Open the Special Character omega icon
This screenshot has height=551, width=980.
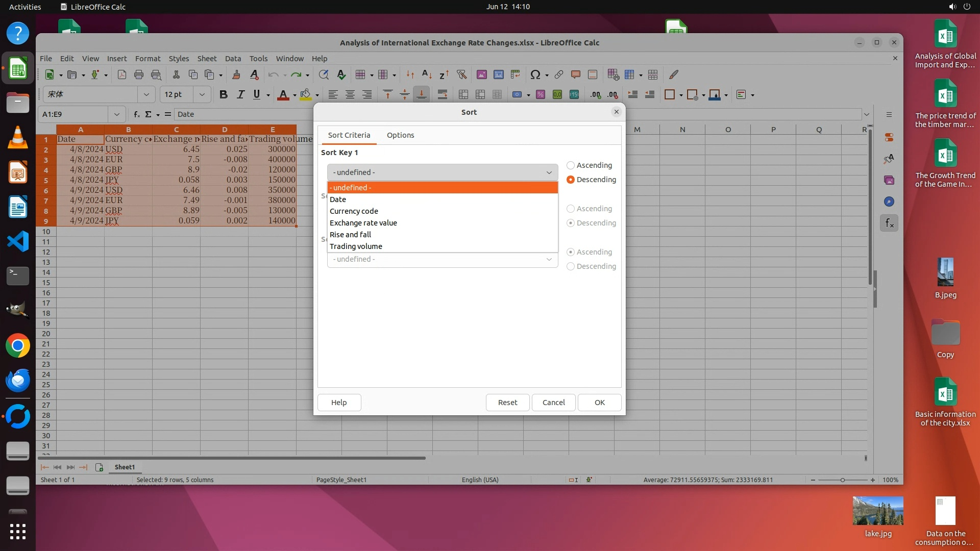535,74
